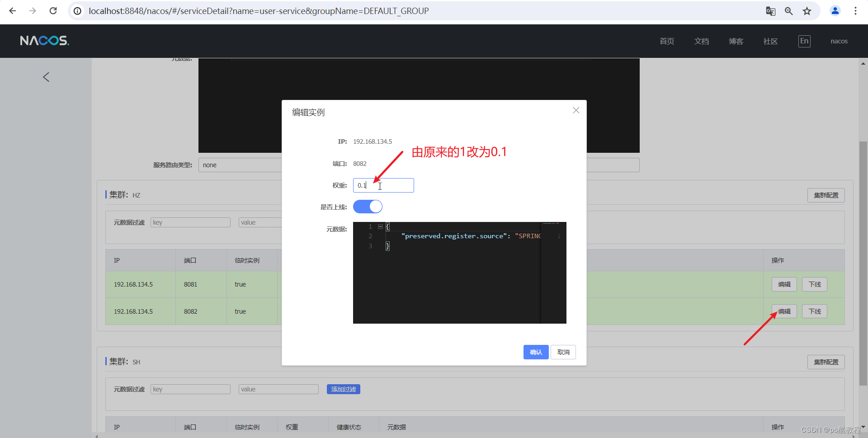Click 添加过滤 in the SH cluster

pyautogui.click(x=344, y=389)
